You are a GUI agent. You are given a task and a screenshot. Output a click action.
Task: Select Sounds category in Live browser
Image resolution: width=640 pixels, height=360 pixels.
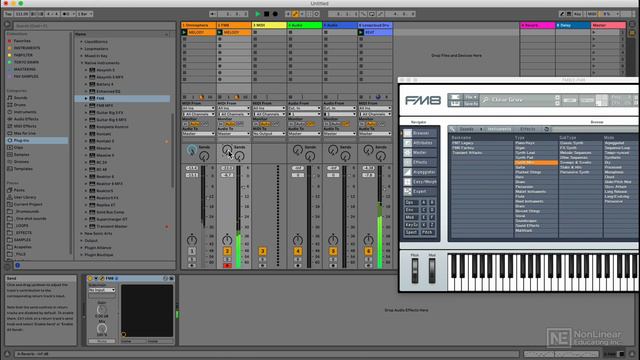[20, 98]
